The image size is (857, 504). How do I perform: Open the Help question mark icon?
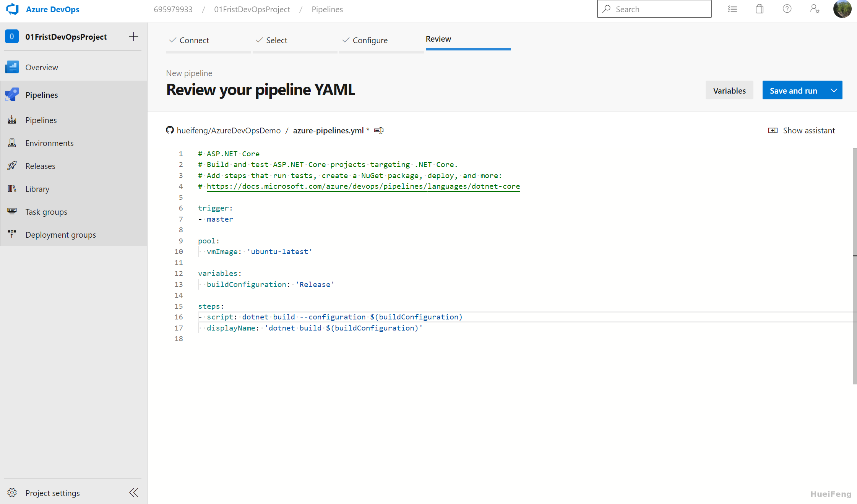coord(787,9)
